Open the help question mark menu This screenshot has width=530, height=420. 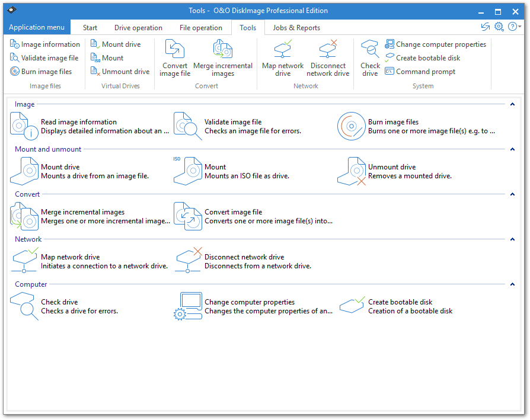(x=515, y=27)
